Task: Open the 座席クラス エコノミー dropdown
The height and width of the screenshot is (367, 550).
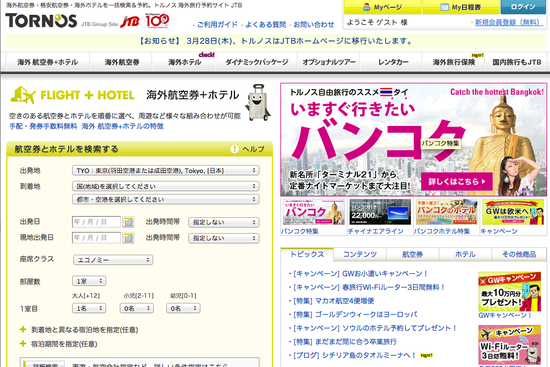Action: tap(113, 260)
